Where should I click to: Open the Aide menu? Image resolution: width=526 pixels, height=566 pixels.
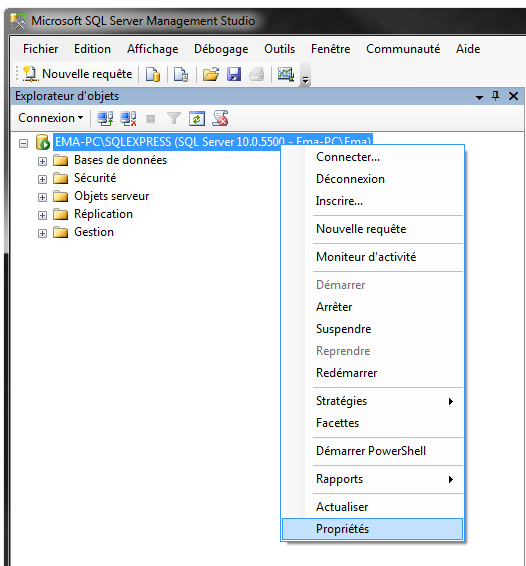tap(468, 49)
